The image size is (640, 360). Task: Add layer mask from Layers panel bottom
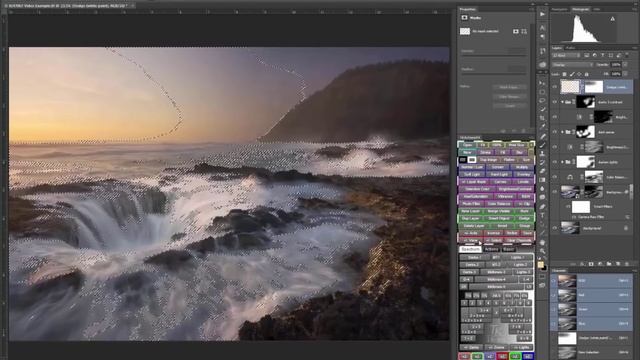(591, 264)
